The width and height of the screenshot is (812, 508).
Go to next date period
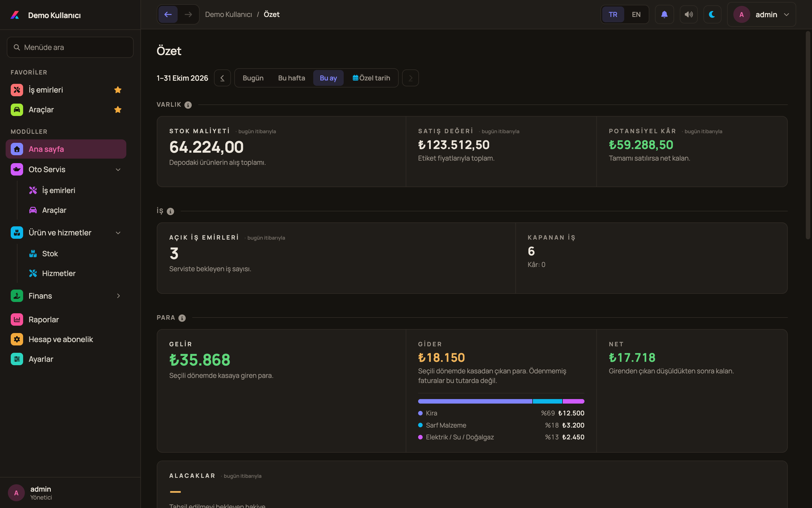click(410, 78)
